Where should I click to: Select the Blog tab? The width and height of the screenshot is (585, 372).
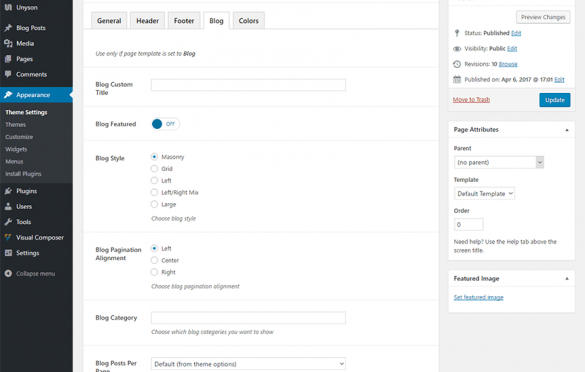click(216, 21)
